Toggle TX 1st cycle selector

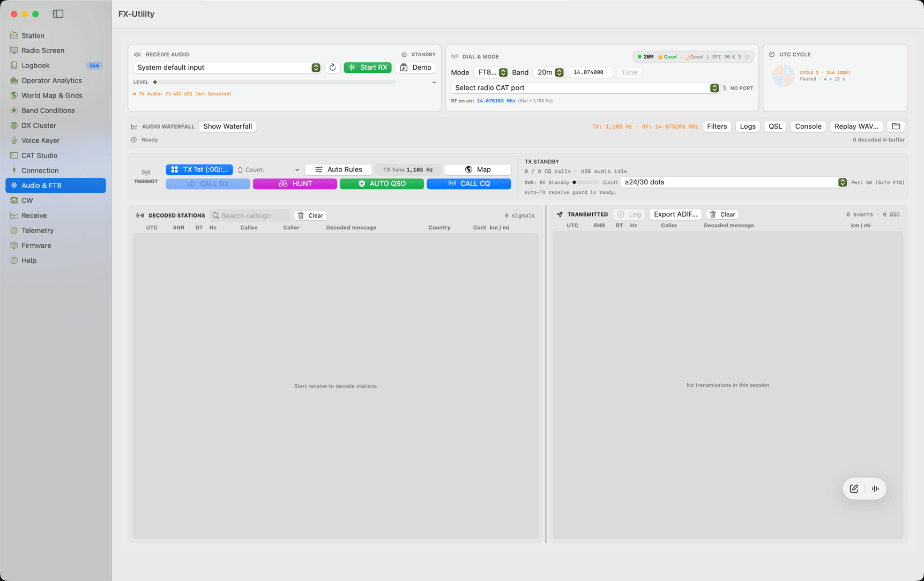click(x=199, y=169)
